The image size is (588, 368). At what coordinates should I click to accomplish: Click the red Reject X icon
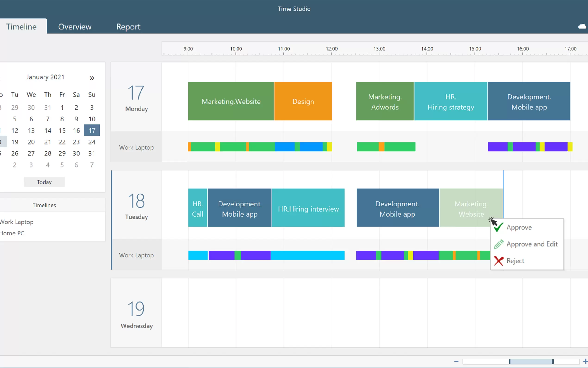[x=498, y=261]
